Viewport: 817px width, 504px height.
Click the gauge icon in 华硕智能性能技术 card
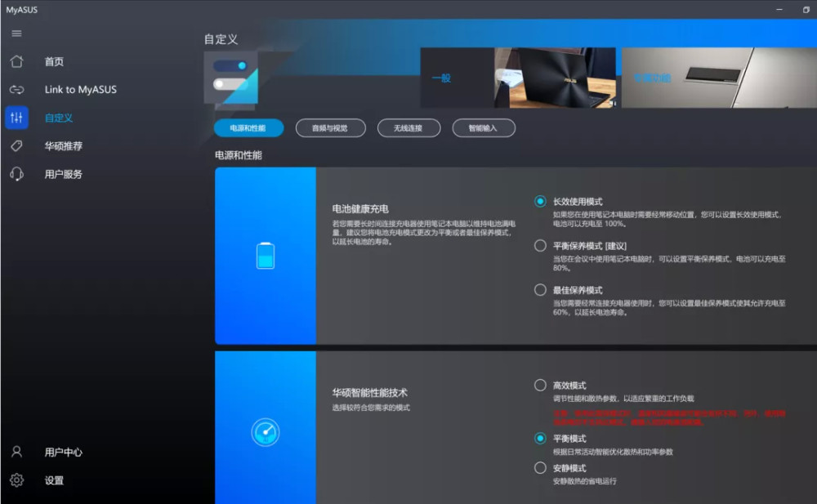pyautogui.click(x=266, y=432)
